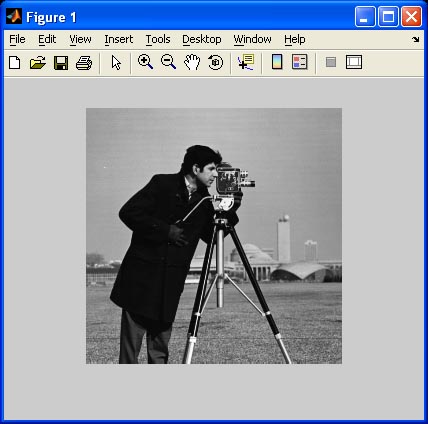Open the Insert menu
Viewport: 428px width, 424px height.
119,39
